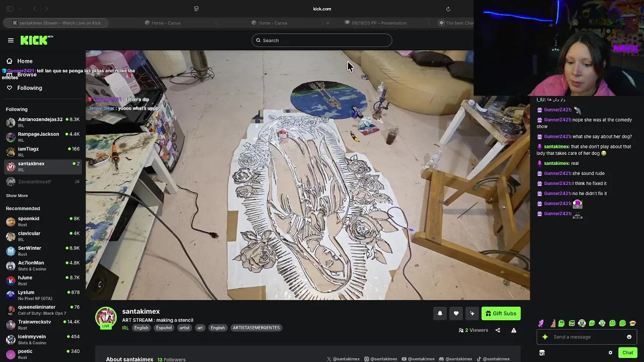The width and height of the screenshot is (644, 362).
Task: Open queeneliminator recommended channel
Action: (43, 310)
